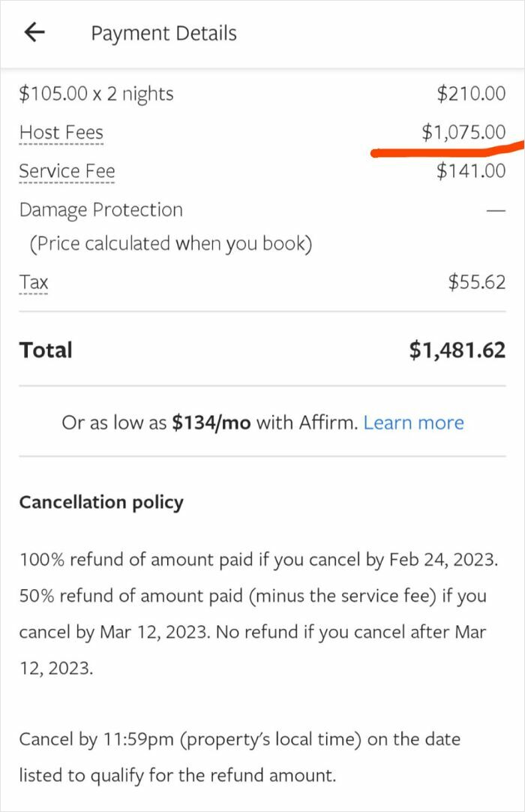The width and height of the screenshot is (525, 812).
Task: Click the Damage Protection label
Action: (100, 210)
